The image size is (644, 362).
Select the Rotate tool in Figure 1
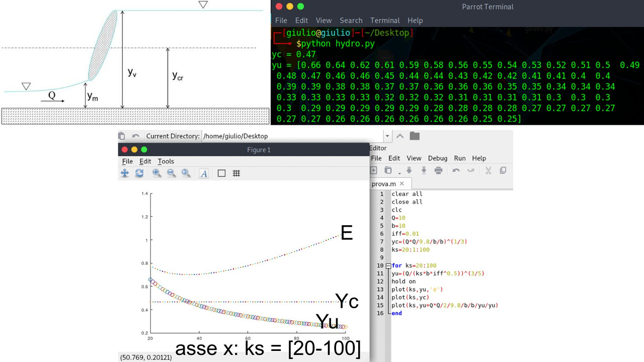click(x=139, y=173)
